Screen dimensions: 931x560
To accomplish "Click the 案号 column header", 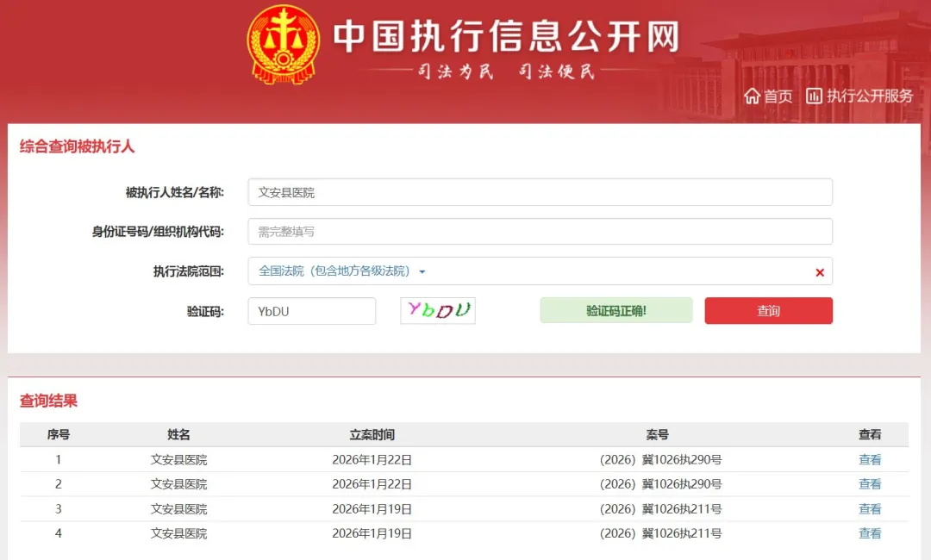I will point(657,435).
